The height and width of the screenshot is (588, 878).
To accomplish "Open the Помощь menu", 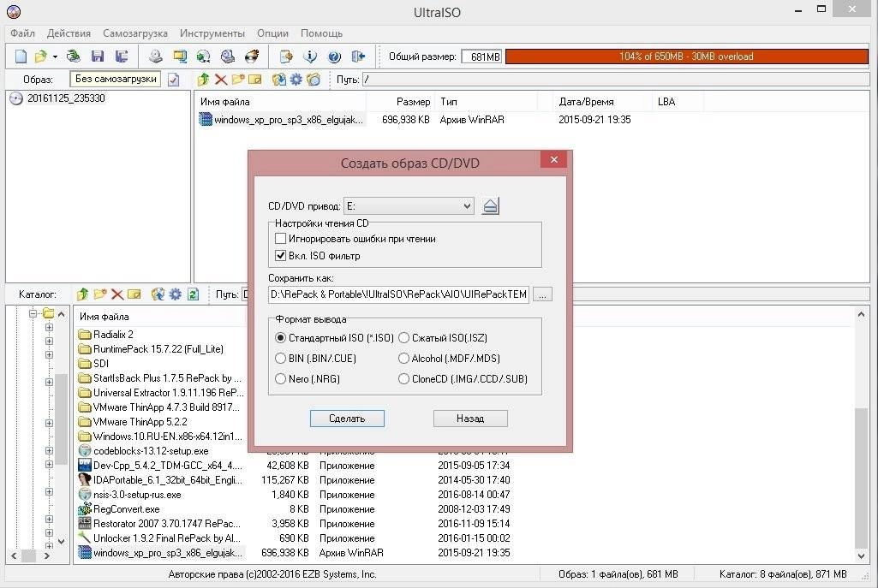I will pos(321,33).
